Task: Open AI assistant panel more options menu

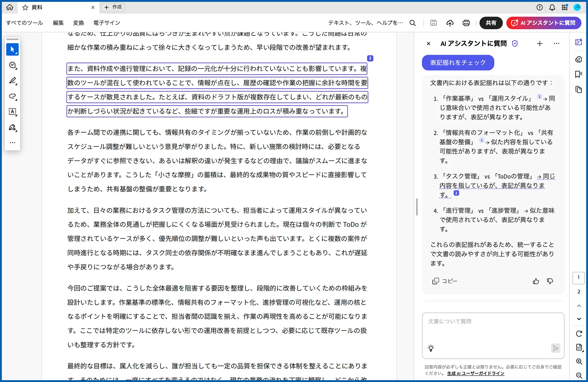Action: (556, 44)
